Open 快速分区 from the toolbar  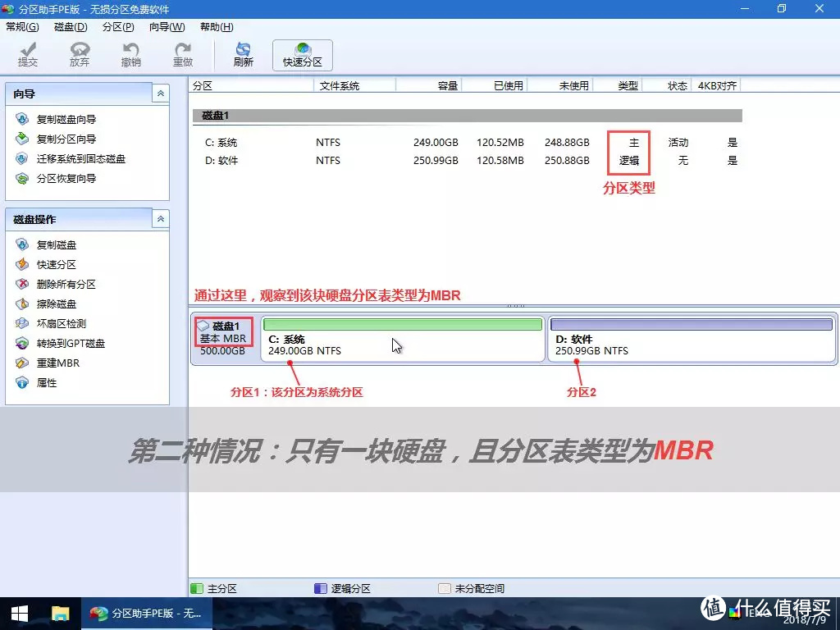coord(302,54)
